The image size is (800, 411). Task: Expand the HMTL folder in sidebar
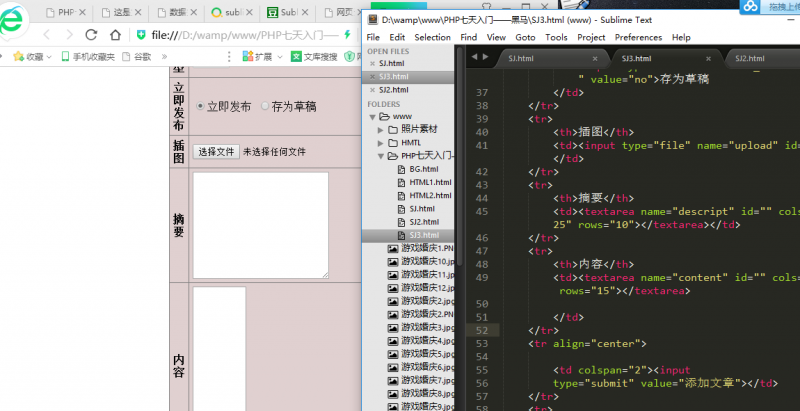(x=381, y=143)
